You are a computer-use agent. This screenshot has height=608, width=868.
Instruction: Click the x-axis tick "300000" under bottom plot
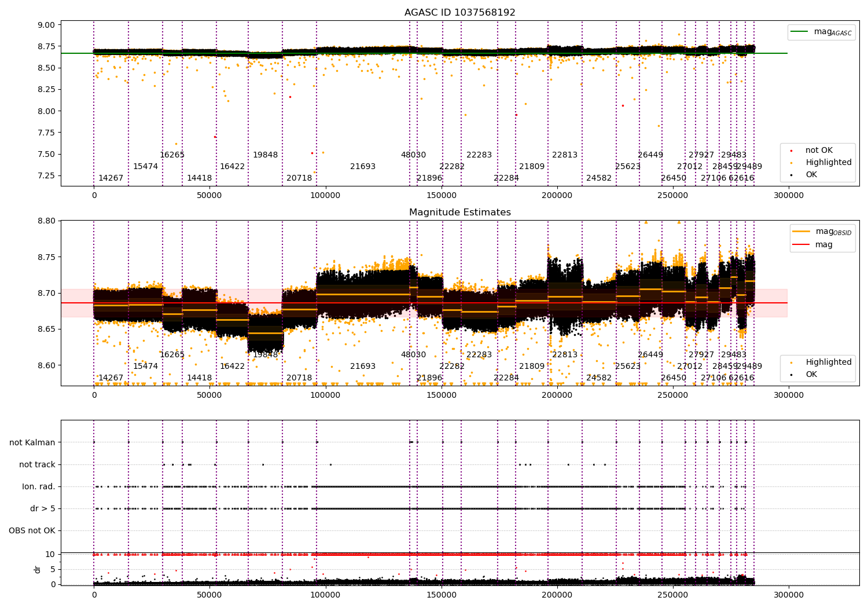789,595
